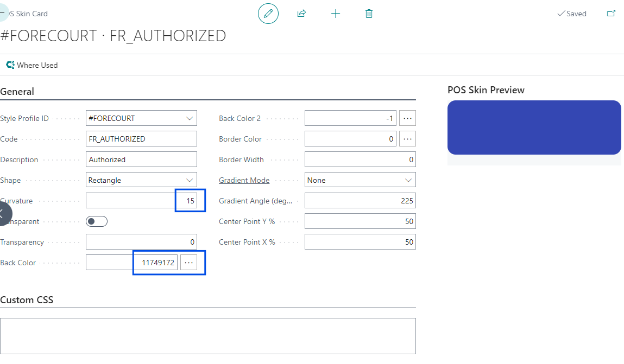Viewport: 624px width, 364px height.
Task: Click the Curvature field showing 15
Action: tap(141, 201)
